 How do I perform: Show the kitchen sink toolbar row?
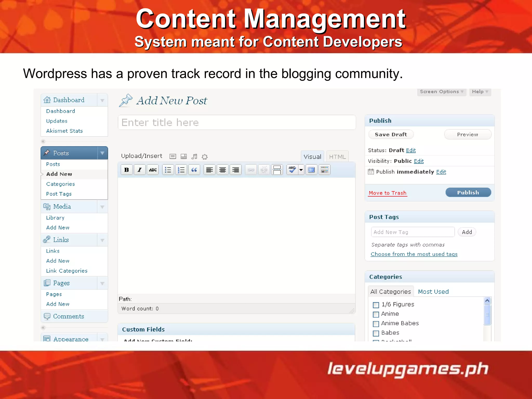(324, 170)
